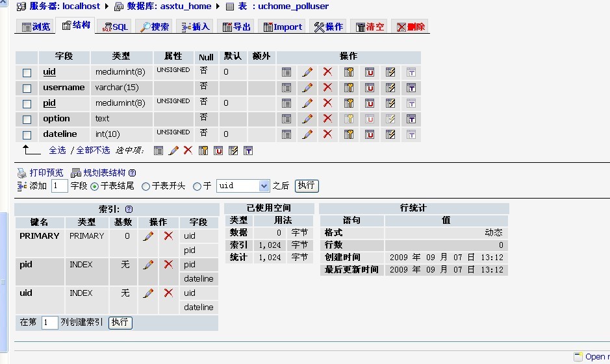610x364 pixels.
Task: Edit the uid field with the pencil icon
Action: click(307, 72)
